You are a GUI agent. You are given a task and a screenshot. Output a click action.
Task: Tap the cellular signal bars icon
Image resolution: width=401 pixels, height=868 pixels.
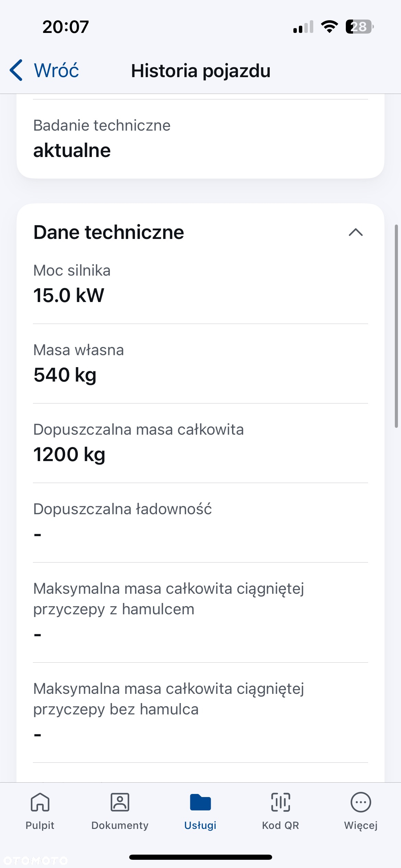coord(303,27)
